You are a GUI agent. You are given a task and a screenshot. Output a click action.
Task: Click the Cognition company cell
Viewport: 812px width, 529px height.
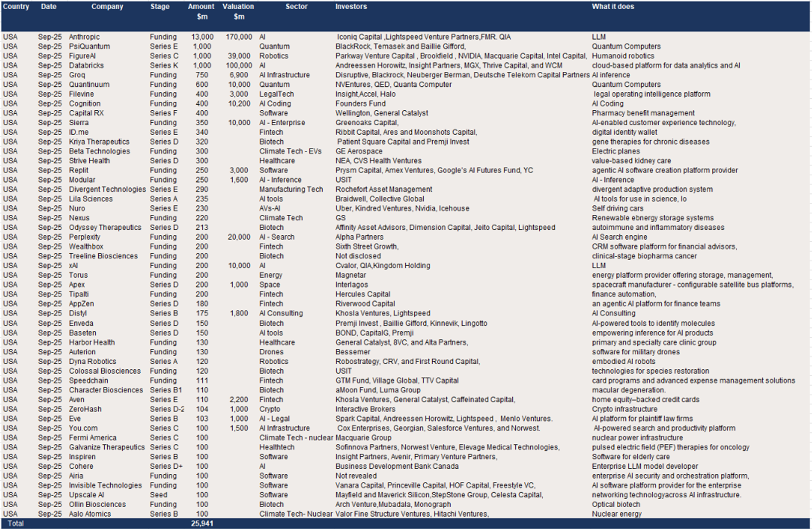pyautogui.click(x=85, y=104)
